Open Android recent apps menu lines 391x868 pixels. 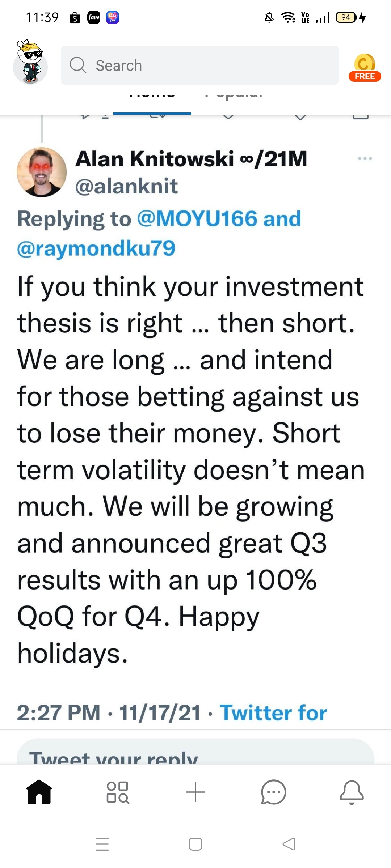click(102, 844)
